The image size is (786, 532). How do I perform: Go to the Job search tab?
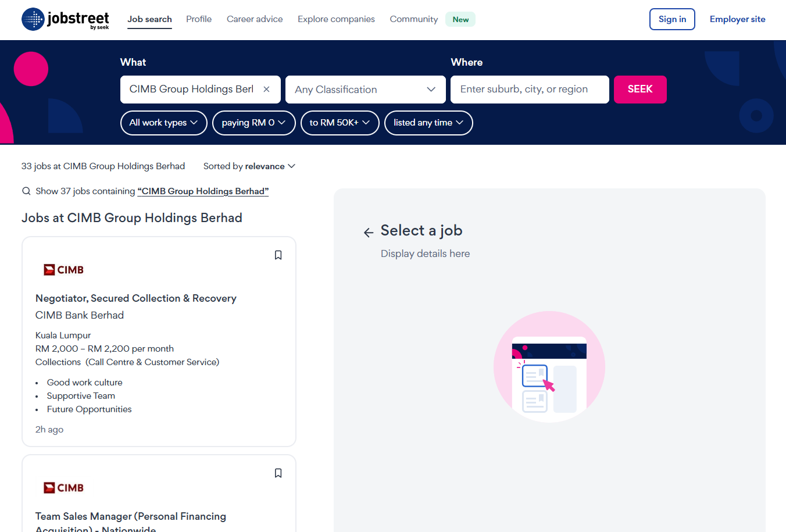coord(149,19)
